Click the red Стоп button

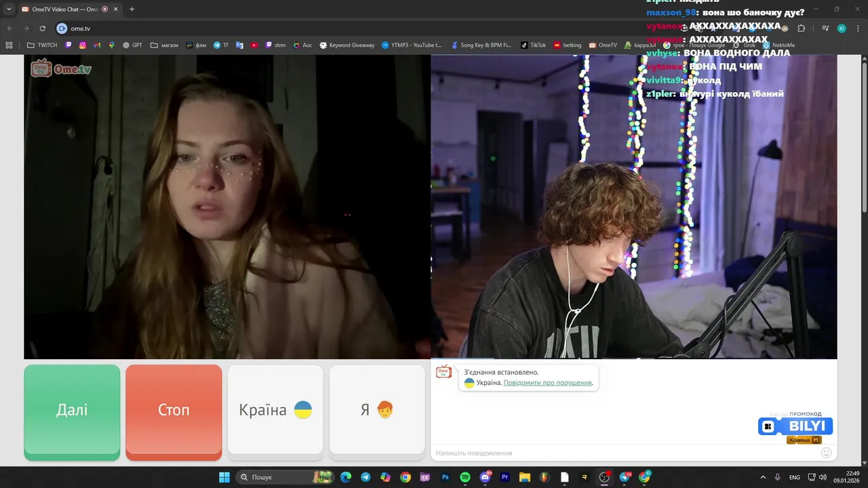point(174,411)
